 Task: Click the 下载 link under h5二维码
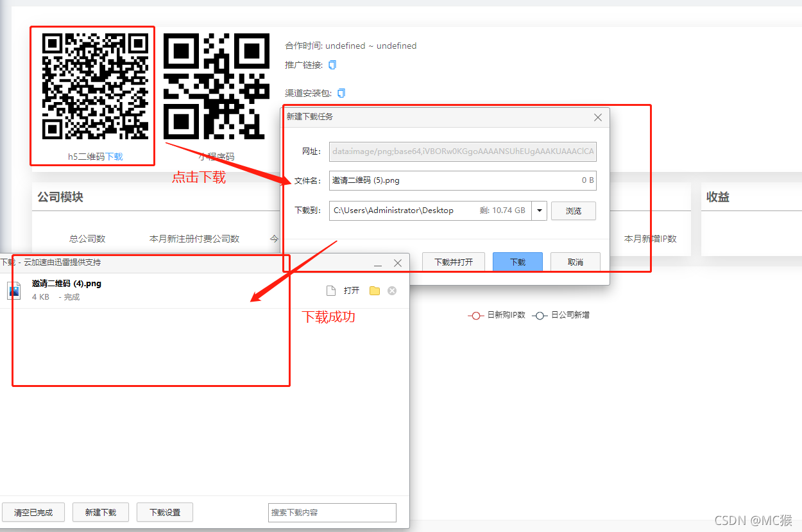(x=114, y=157)
